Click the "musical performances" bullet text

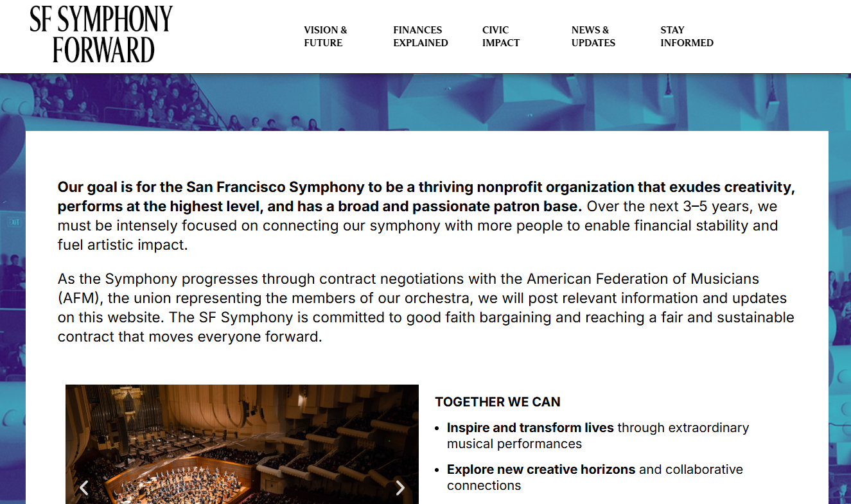[x=514, y=444]
